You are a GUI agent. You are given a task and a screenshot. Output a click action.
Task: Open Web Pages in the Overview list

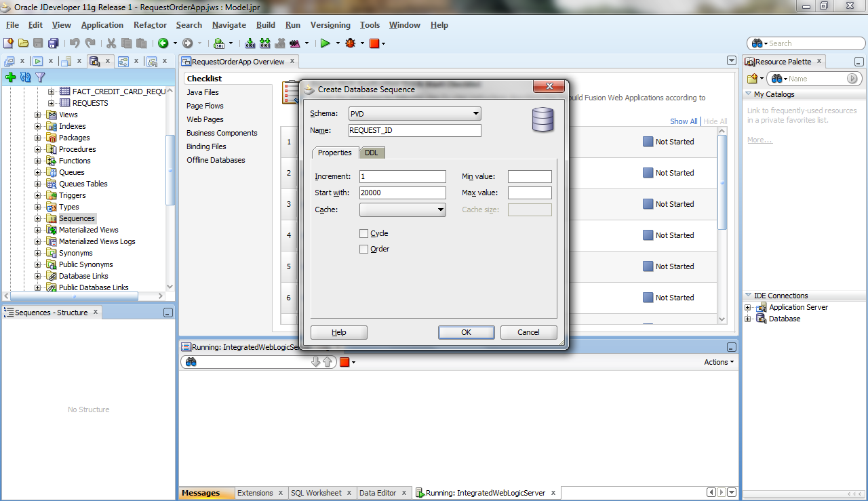205,119
